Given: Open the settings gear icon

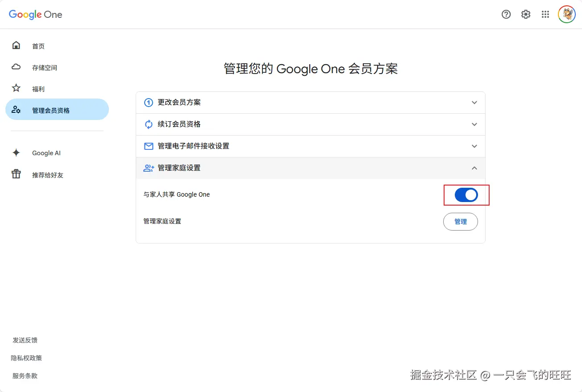Looking at the screenshot, I should (526, 14).
